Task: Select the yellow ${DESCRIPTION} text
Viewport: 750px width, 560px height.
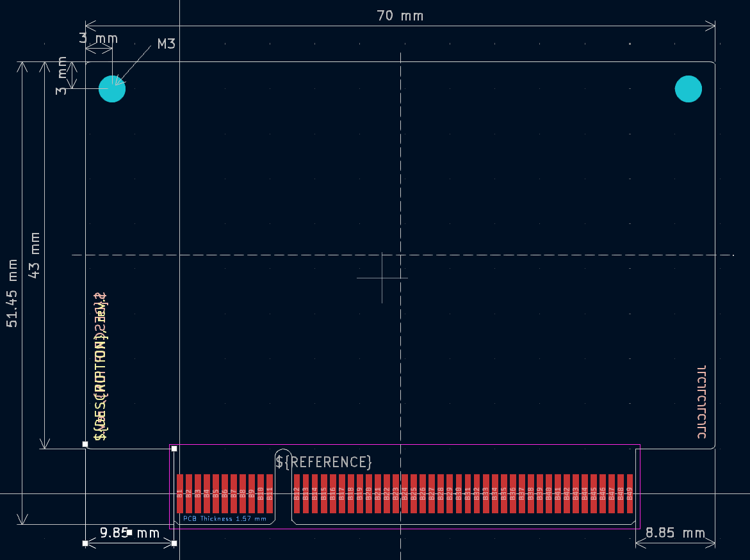Action: [x=101, y=384]
